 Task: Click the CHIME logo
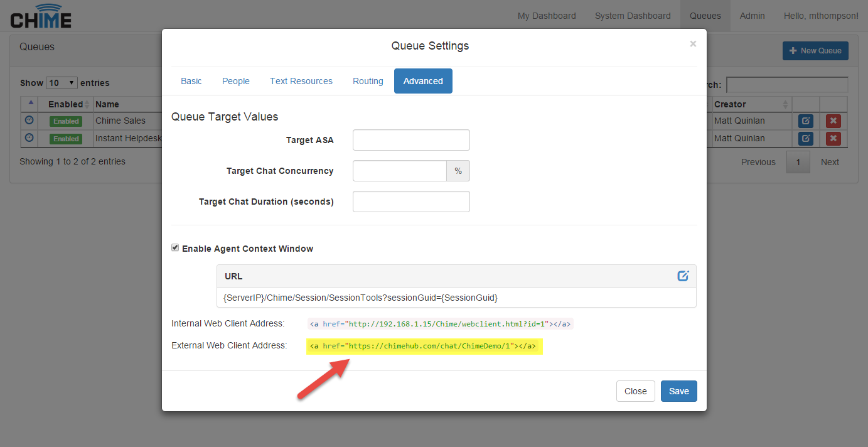tap(41, 16)
